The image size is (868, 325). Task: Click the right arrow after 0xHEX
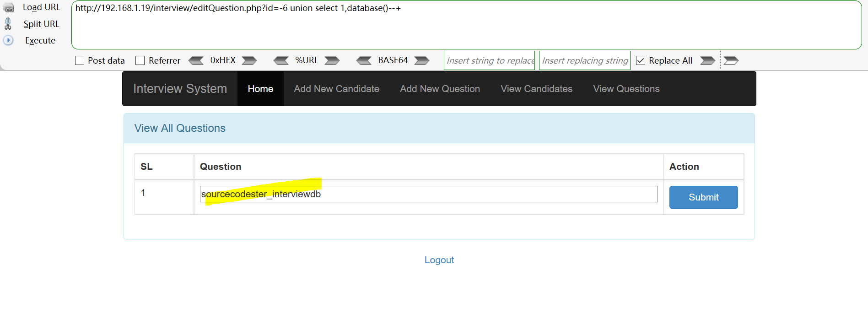249,60
